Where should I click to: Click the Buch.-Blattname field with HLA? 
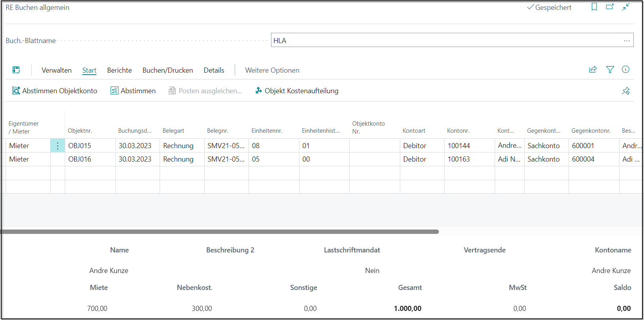coord(446,40)
